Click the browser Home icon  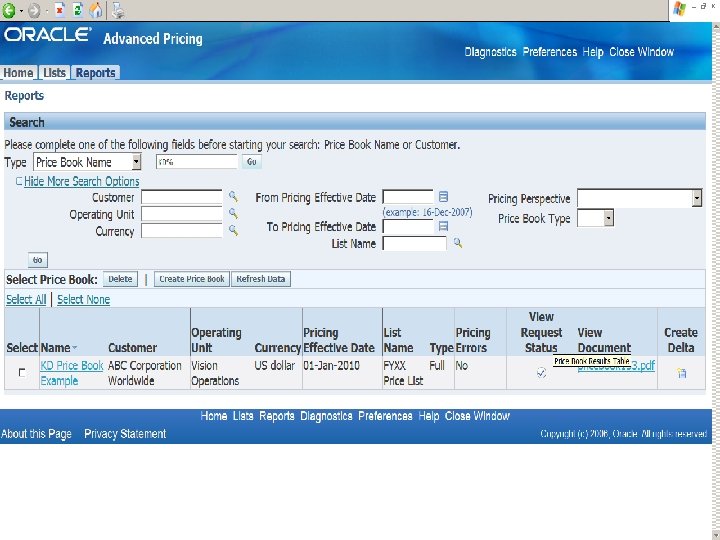pyautogui.click(x=96, y=10)
